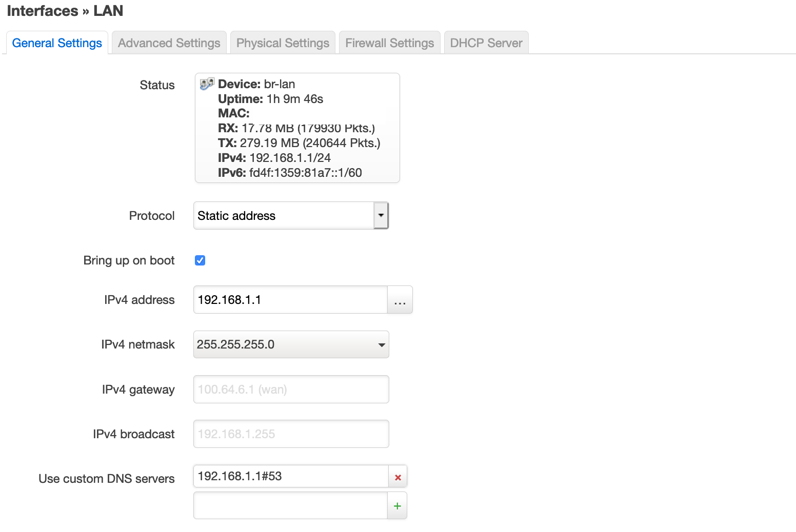Focus the IPv4 address input field

tap(290, 300)
